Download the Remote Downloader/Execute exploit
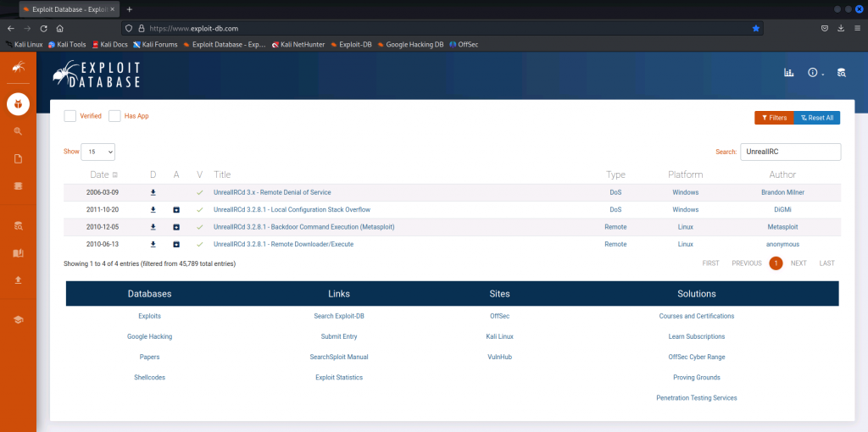This screenshot has height=432, width=868. (153, 244)
